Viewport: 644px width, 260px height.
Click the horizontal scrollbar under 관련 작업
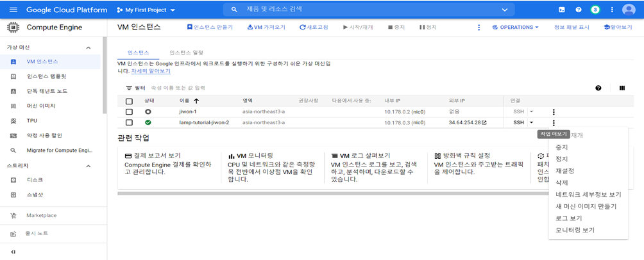click(x=333, y=193)
